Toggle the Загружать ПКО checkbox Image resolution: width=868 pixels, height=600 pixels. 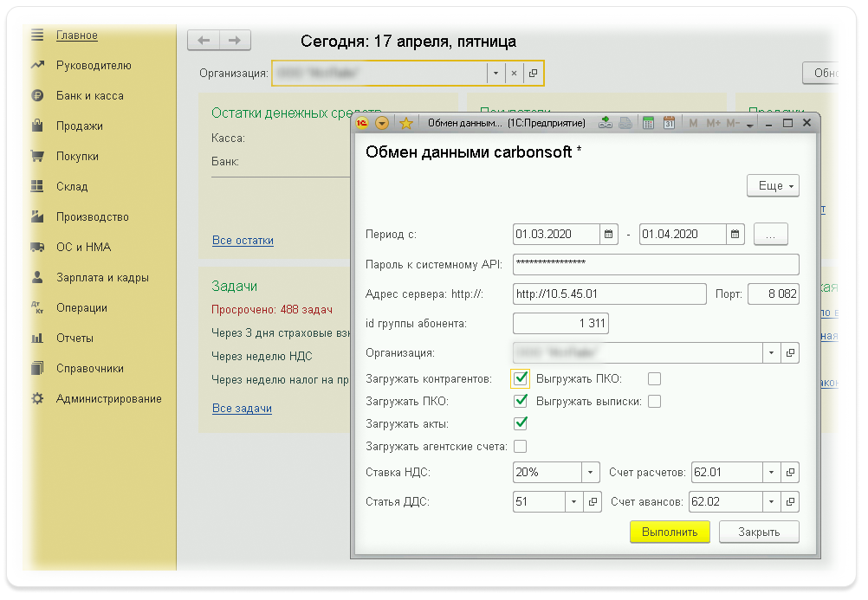pos(521,401)
